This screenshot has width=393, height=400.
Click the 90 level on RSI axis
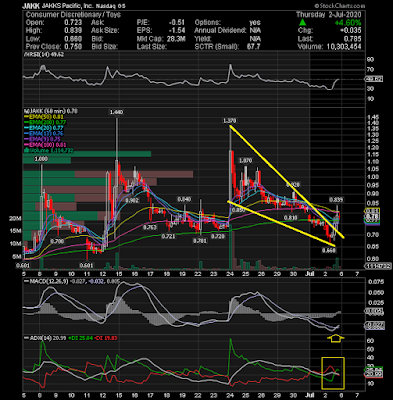[370, 60]
